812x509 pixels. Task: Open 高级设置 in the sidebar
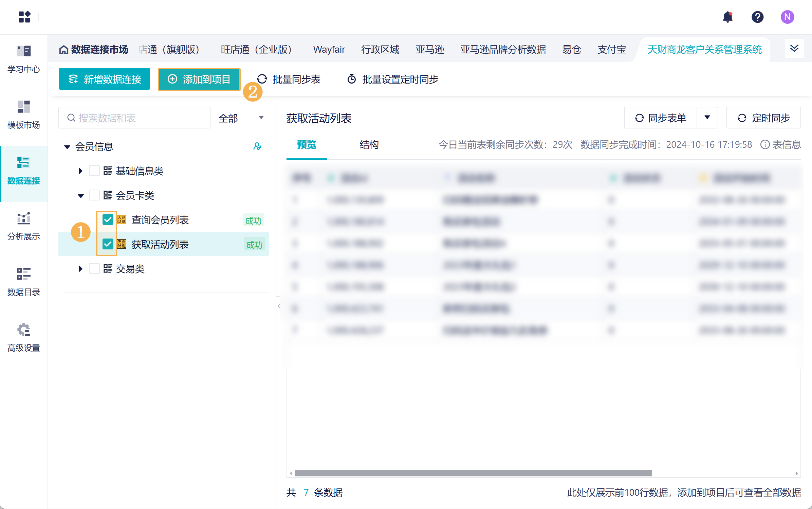click(x=24, y=338)
